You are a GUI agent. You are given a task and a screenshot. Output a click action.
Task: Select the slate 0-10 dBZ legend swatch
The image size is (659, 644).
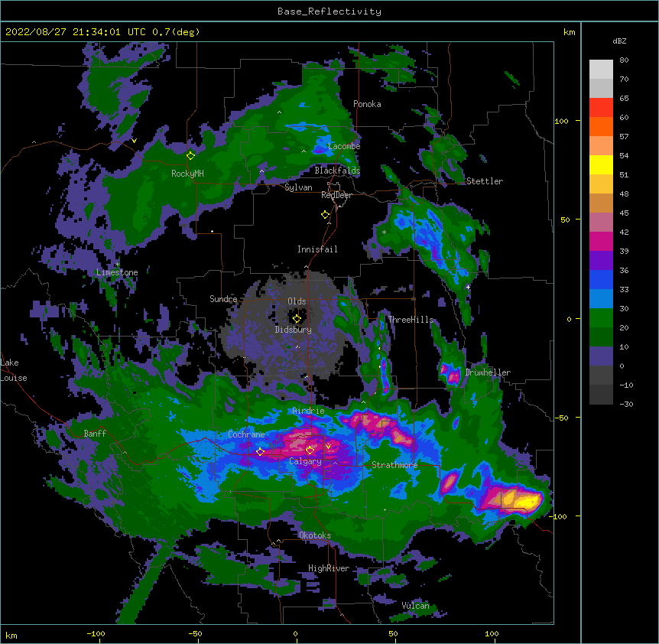tap(601, 356)
